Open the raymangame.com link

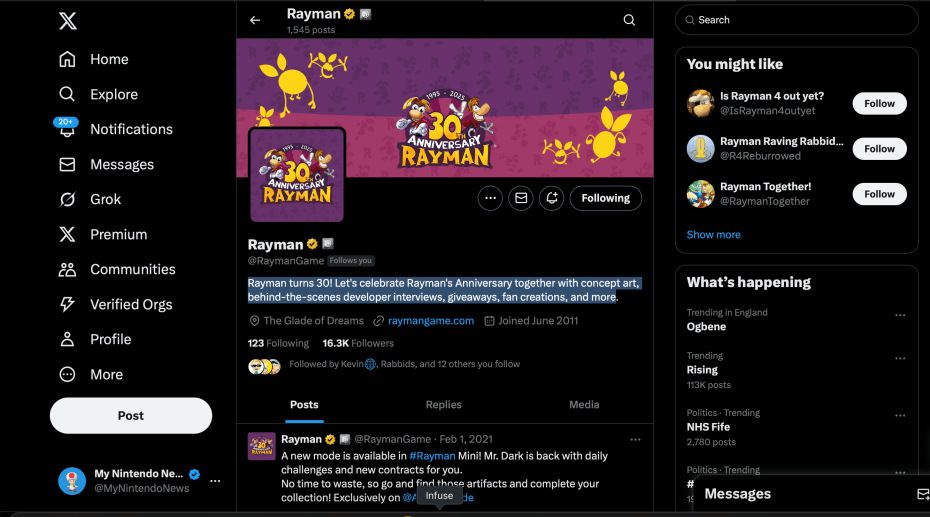click(431, 321)
